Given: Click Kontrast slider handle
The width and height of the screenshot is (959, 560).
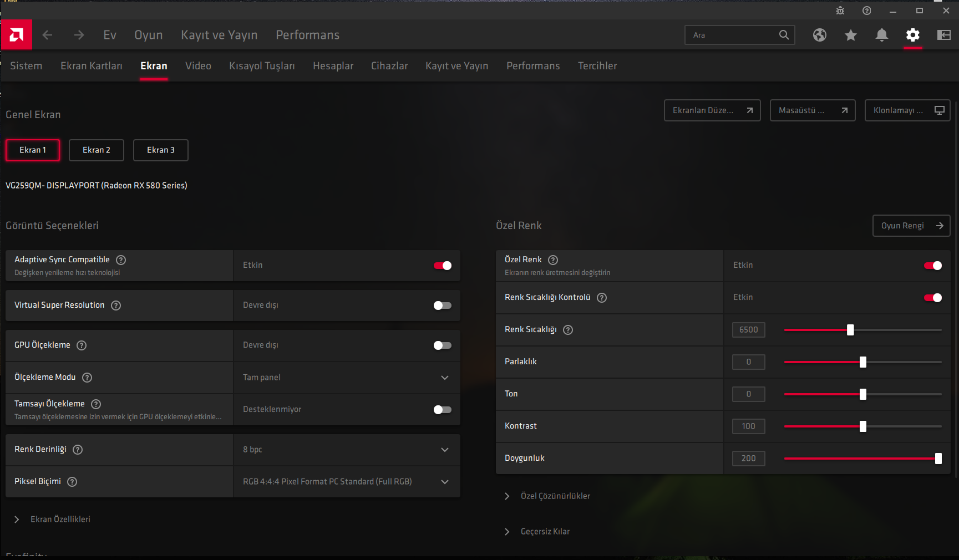Looking at the screenshot, I should pyautogui.click(x=863, y=426).
